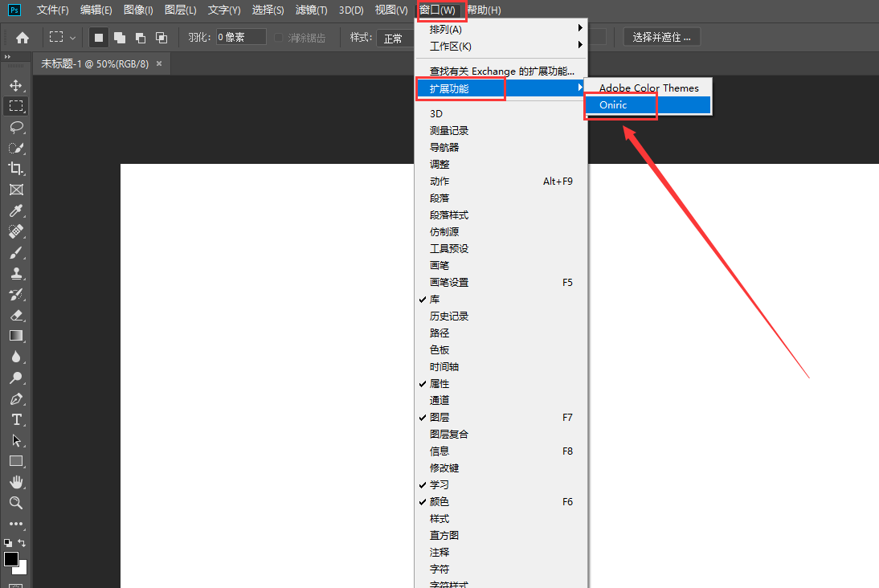The image size is (879, 588).
Task: Select the Zoom tool
Action: coord(16,502)
